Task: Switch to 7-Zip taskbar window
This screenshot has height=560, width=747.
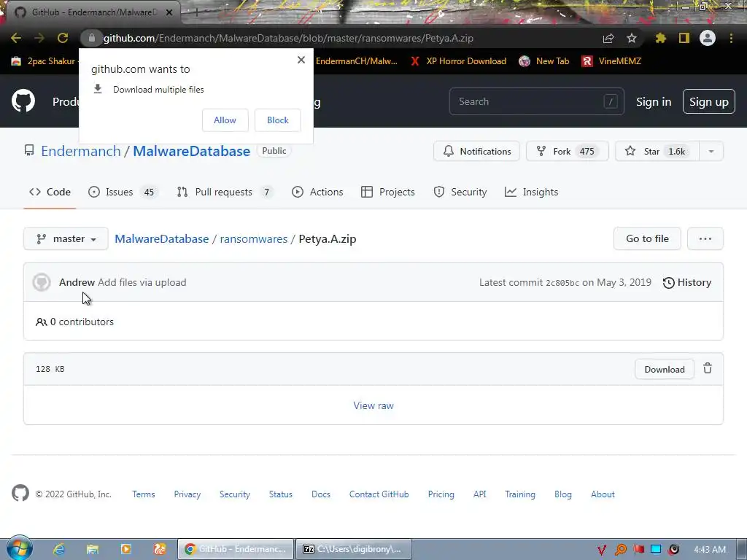Action: [x=353, y=549]
